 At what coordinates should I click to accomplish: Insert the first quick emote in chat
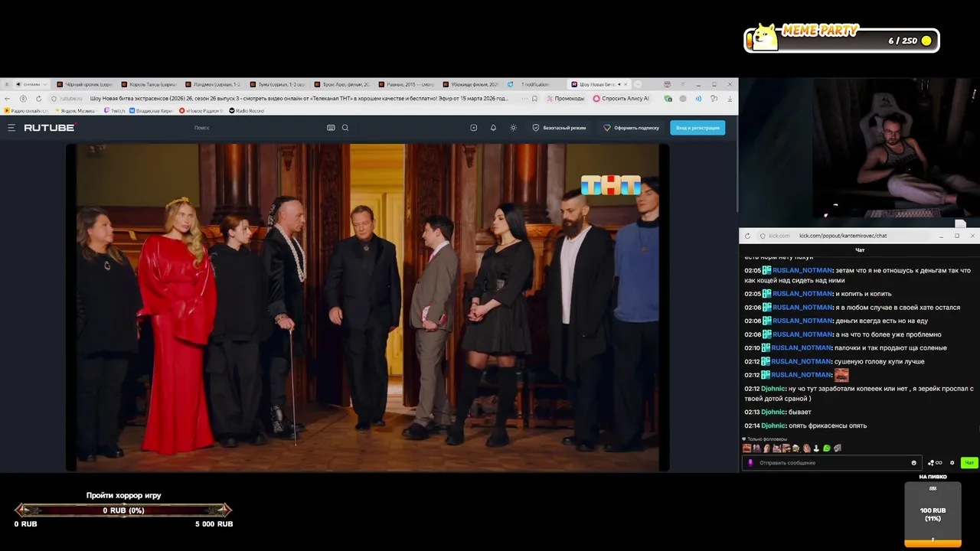[746, 448]
